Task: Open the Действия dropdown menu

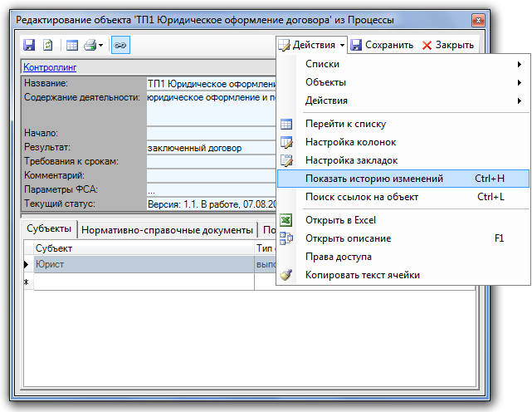Action: [x=312, y=45]
